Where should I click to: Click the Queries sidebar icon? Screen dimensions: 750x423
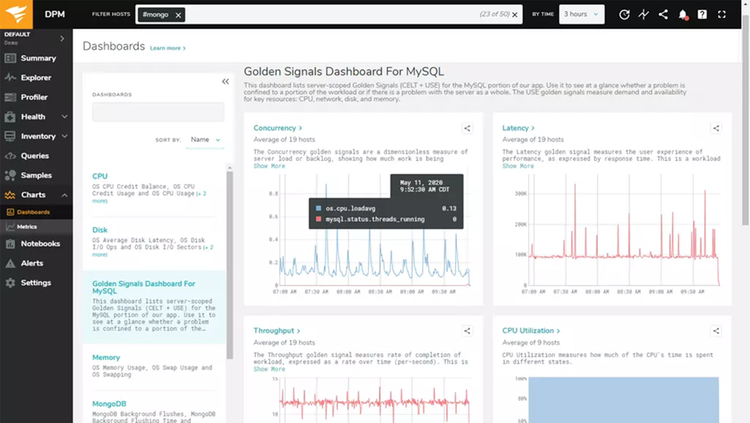tap(10, 156)
